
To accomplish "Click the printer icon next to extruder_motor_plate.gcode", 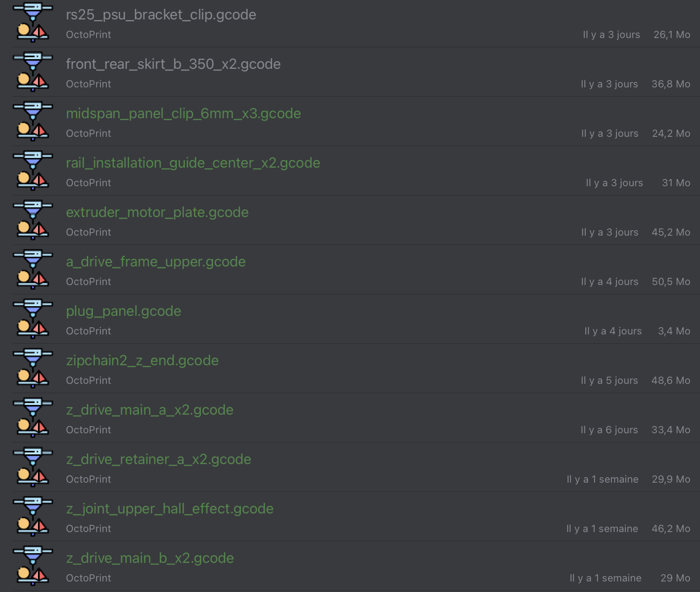I will pyautogui.click(x=33, y=220).
